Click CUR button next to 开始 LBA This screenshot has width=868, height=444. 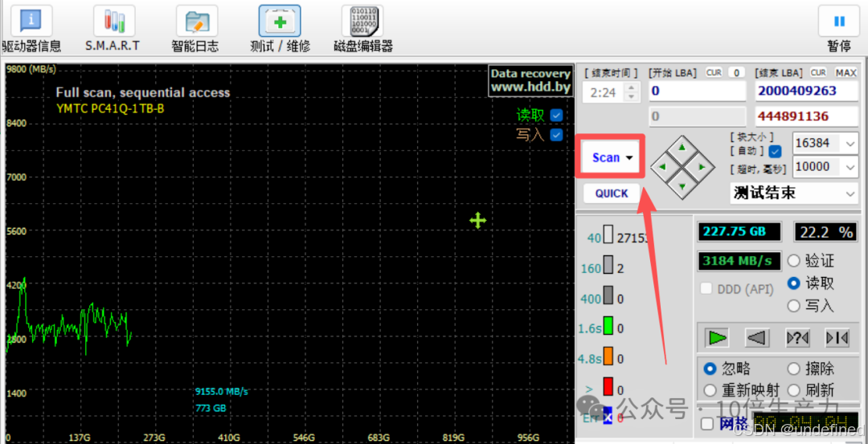point(714,72)
